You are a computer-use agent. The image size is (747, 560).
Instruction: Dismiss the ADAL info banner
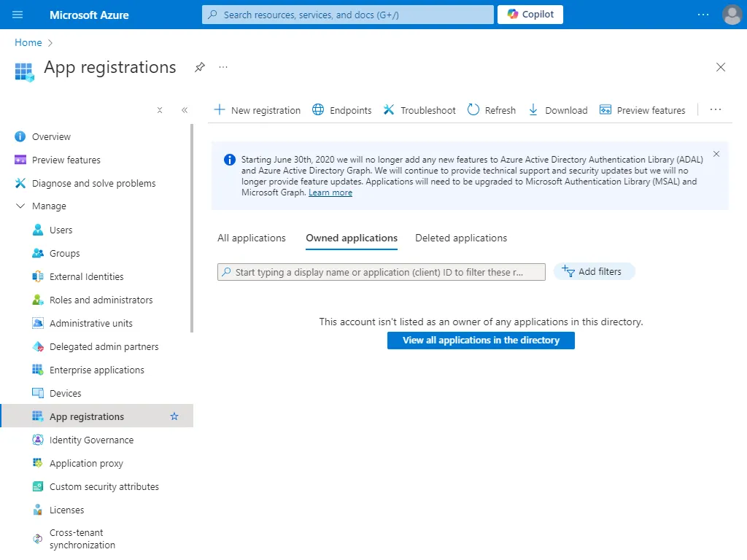click(x=716, y=154)
